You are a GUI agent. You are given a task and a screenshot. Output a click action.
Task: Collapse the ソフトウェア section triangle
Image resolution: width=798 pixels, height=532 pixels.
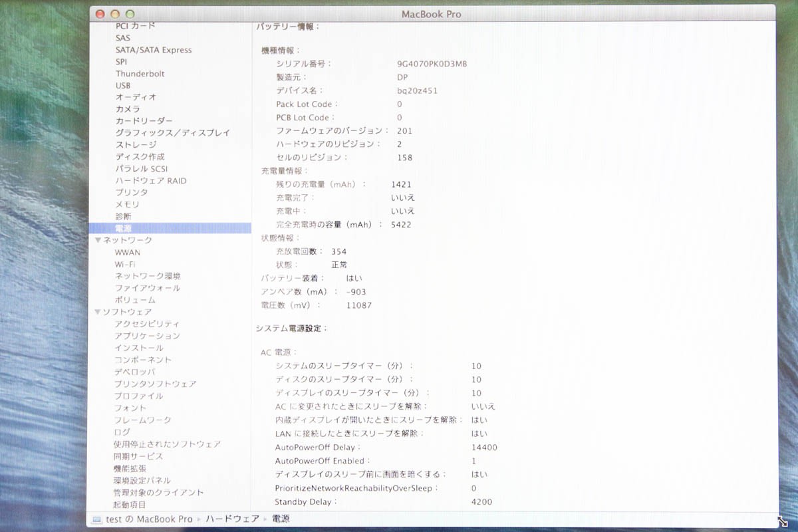pyautogui.click(x=97, y=311)
